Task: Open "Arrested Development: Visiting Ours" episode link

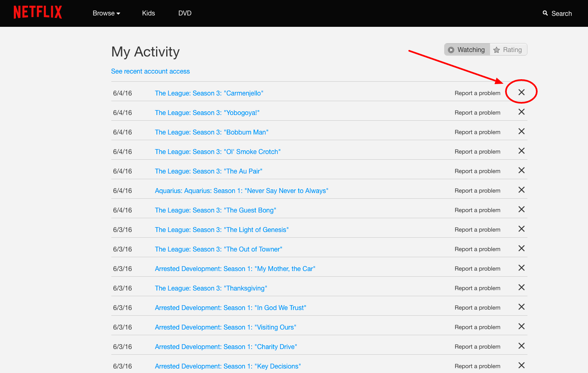Action: tap(226, 327)
